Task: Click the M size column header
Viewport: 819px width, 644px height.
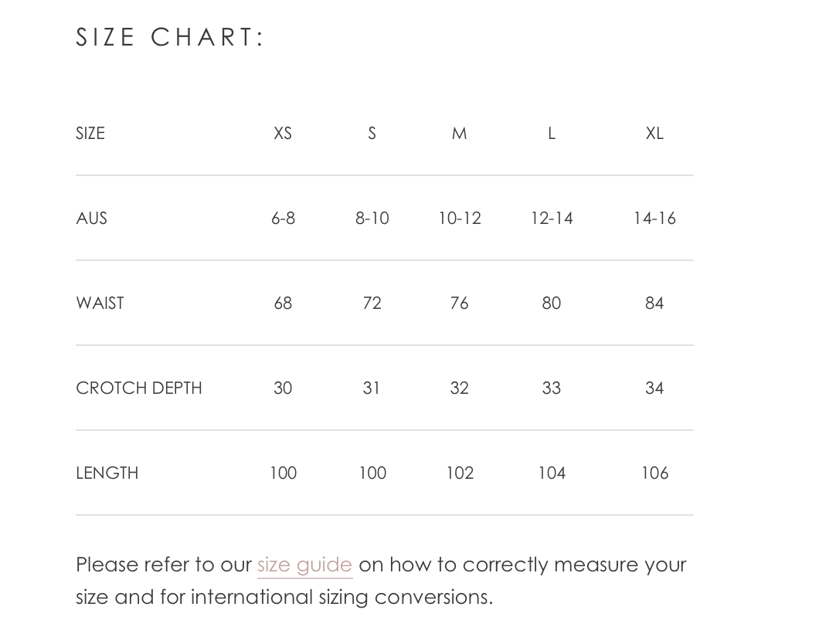Action: [459, 134]
